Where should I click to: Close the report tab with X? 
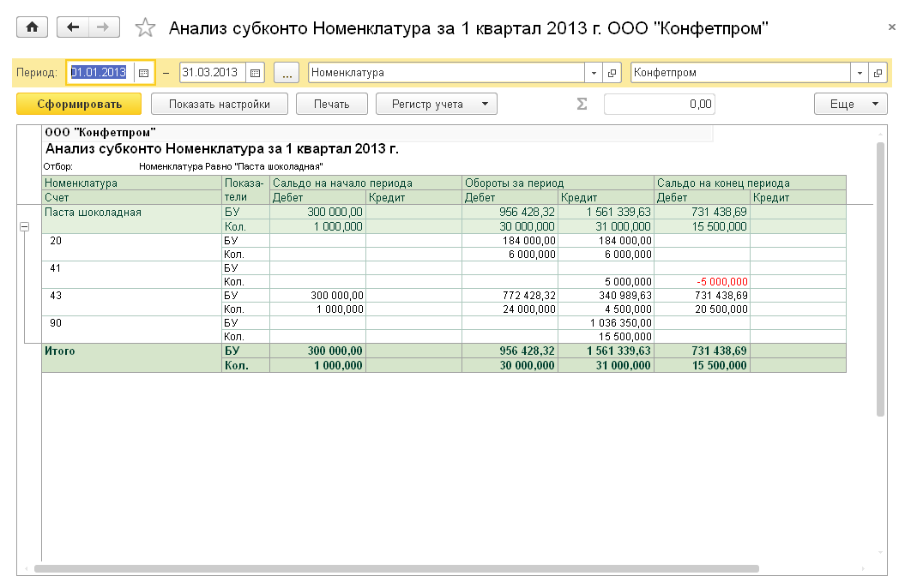tap(892, 27)
